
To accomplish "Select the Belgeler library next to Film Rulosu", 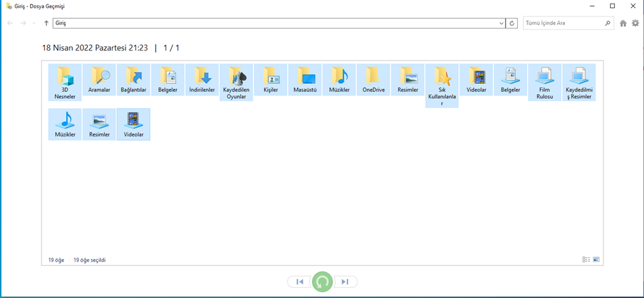I will (x=510, y=80).
